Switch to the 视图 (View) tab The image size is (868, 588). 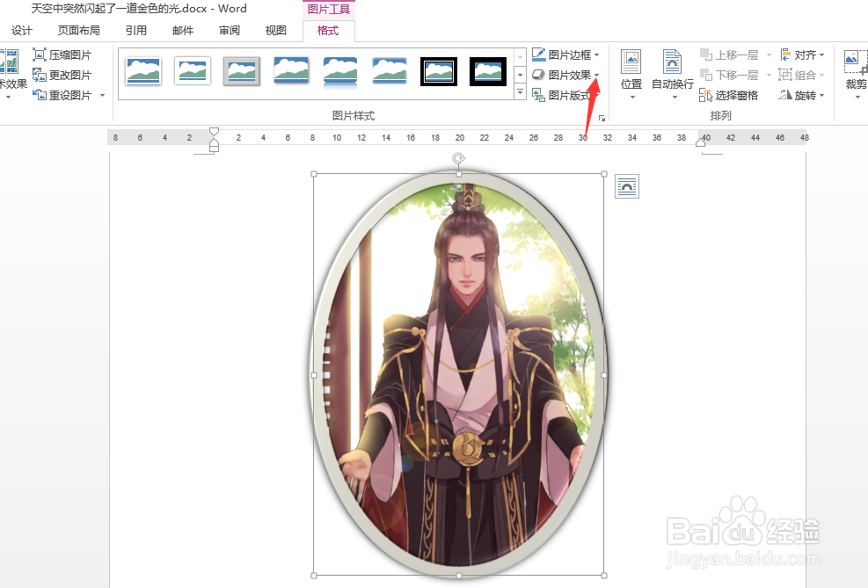pos(274,29)
